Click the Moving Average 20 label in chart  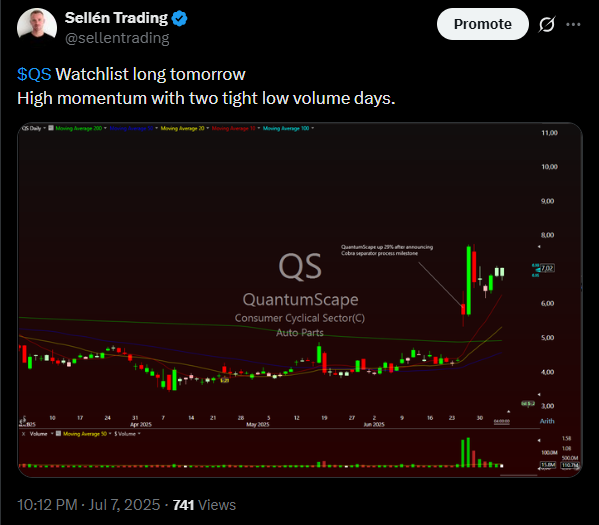tap(182, 128)
